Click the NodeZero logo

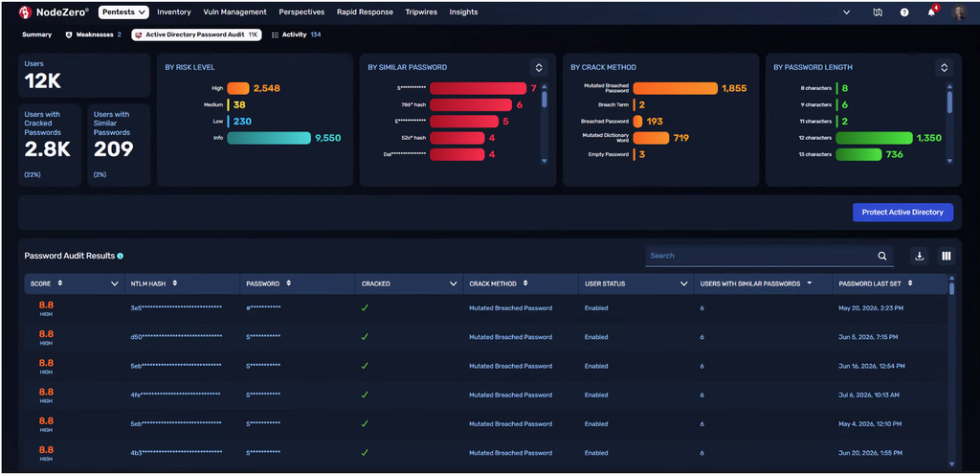click(54, 11)
